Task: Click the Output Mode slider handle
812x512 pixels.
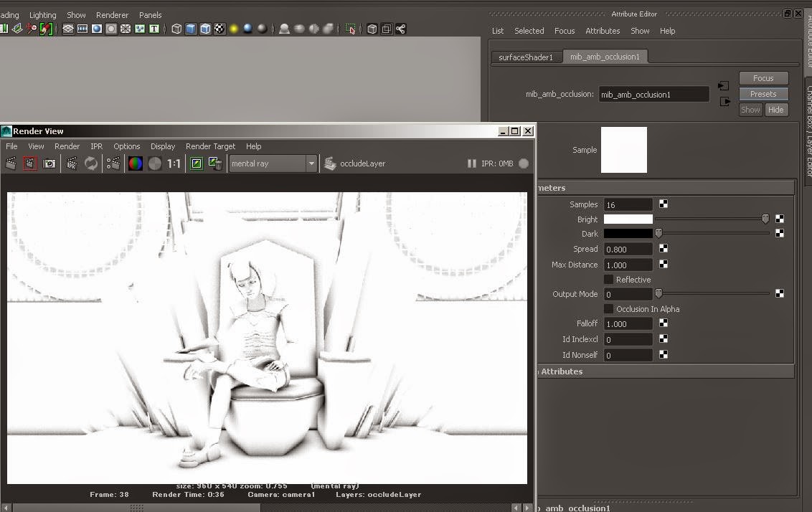Action: [658, 294]
